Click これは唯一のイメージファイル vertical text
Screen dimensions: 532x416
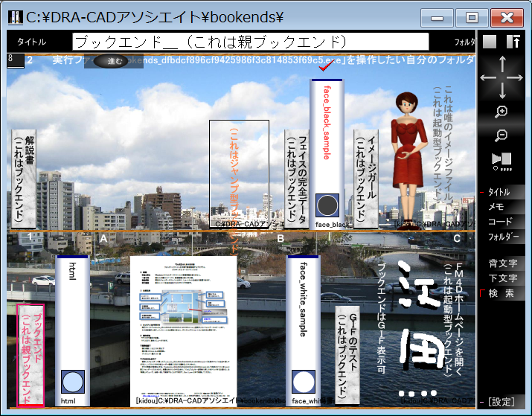click(x=448, y=144)
